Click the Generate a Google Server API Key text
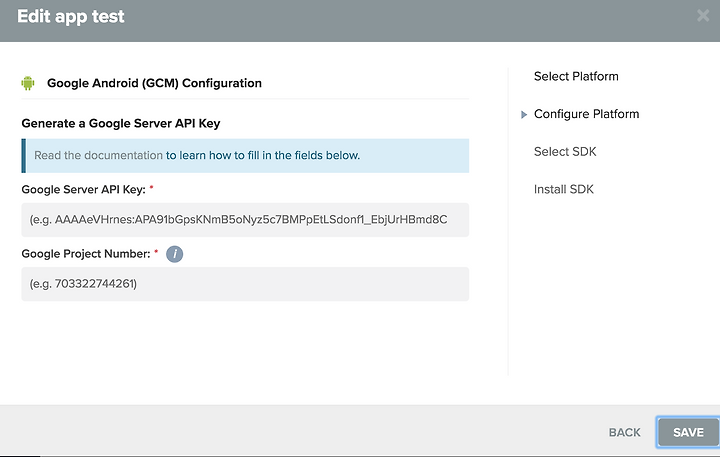Viewport: 720px width, 457px height. (121, 124)
